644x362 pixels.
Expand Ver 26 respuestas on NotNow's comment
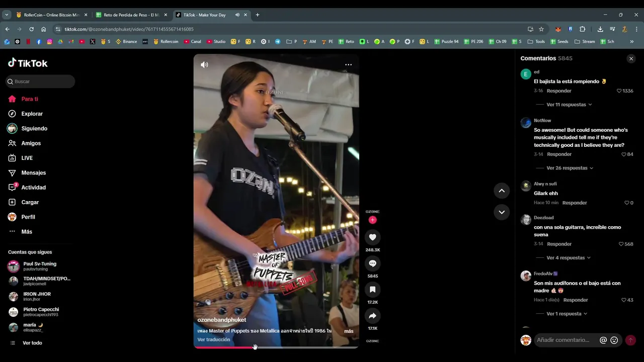click(x=570, y=168)
